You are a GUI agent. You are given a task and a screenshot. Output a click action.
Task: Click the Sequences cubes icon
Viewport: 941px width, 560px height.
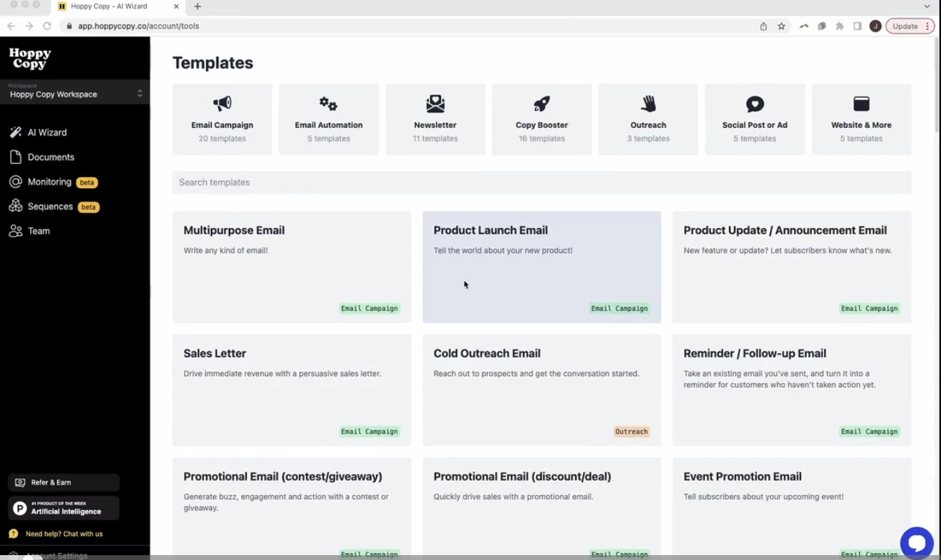pyautogui.click(x=15, y=206)
